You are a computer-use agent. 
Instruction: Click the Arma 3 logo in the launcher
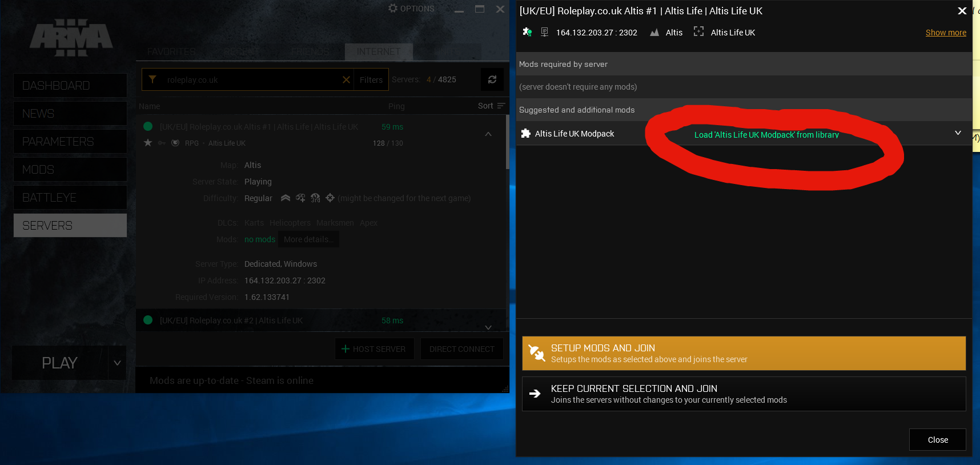click(71, 38)
